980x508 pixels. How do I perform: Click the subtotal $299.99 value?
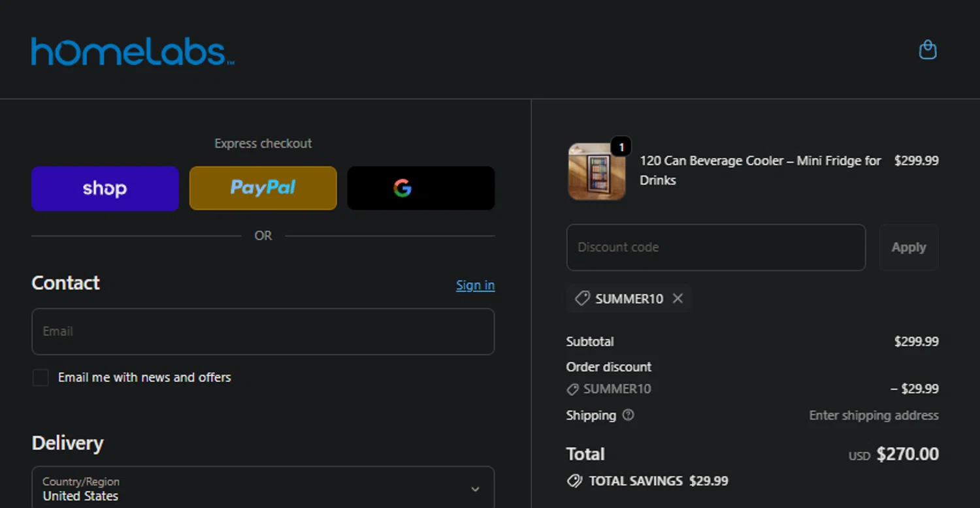(x=916, y=341)
